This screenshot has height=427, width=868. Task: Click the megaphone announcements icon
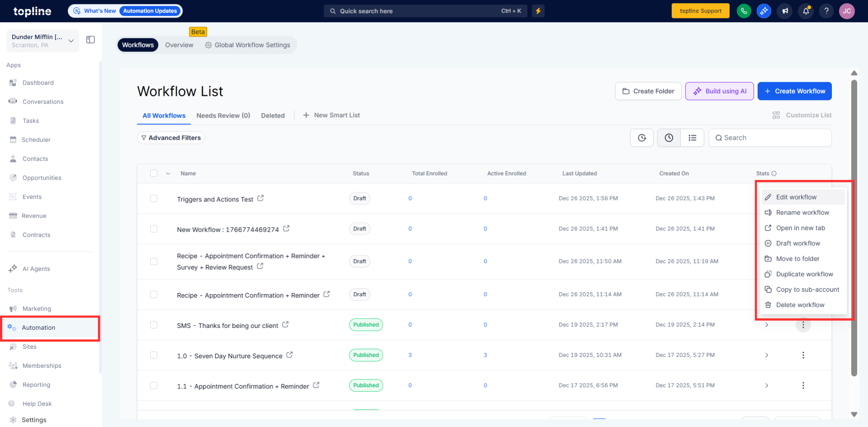(x=785, y=11)
